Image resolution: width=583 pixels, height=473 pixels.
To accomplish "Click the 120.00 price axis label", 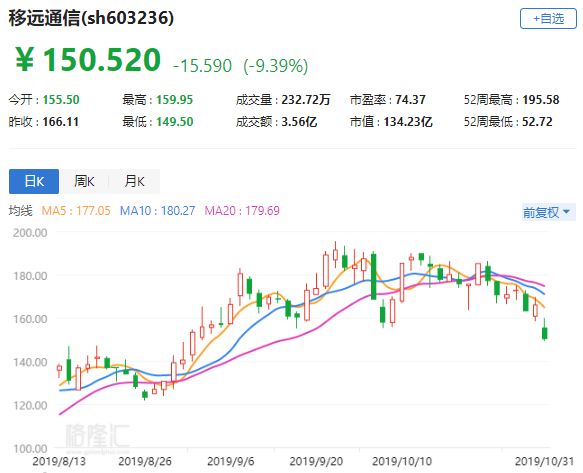I will coord(30,405).
